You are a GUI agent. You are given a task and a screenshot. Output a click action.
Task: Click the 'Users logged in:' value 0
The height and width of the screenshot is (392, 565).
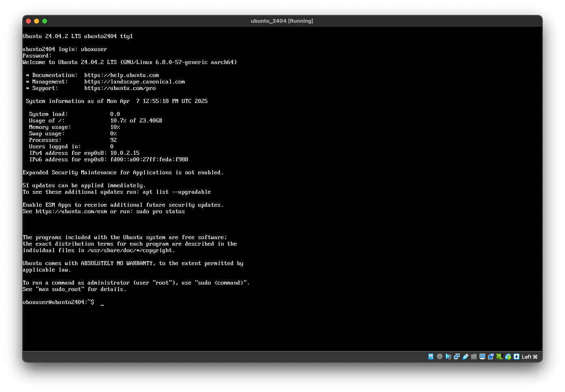point(112,147)
